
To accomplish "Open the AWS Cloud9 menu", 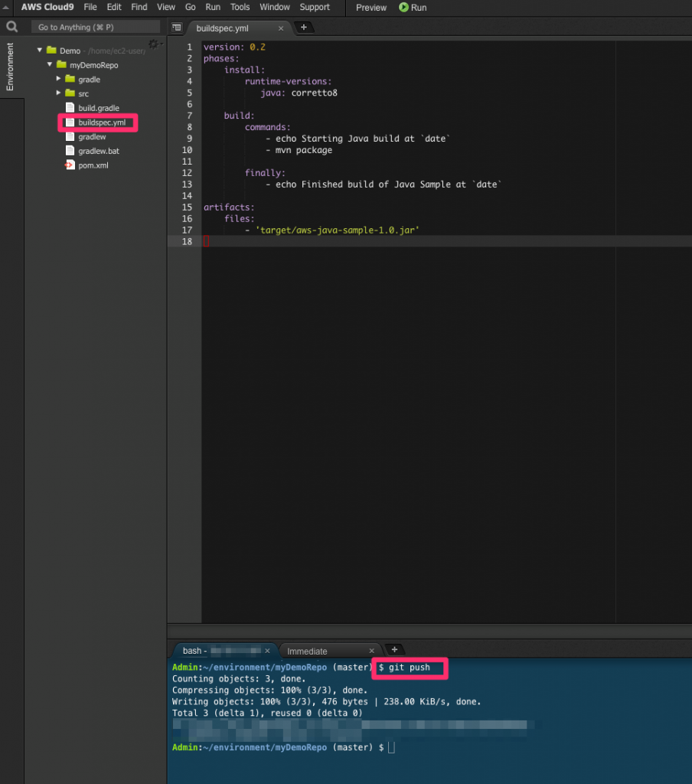I will 47,8.
